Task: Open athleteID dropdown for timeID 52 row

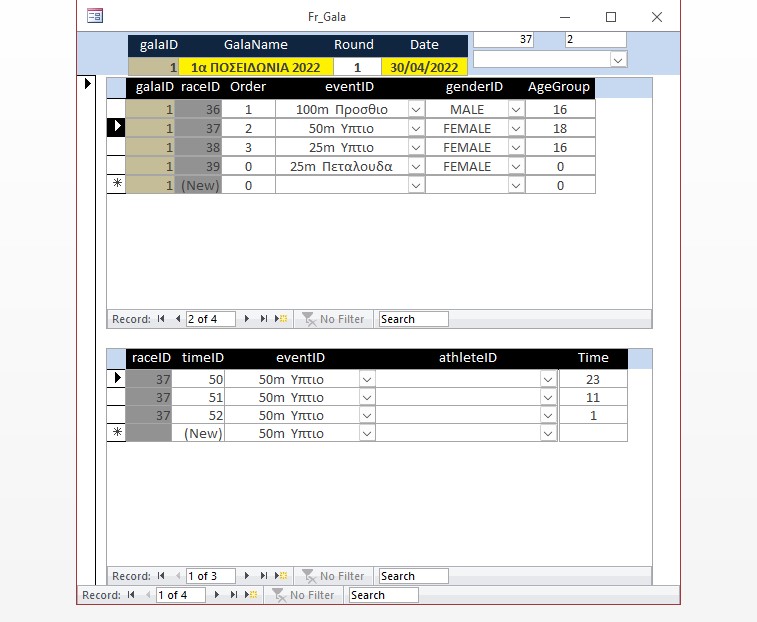Action: point(548,415)
